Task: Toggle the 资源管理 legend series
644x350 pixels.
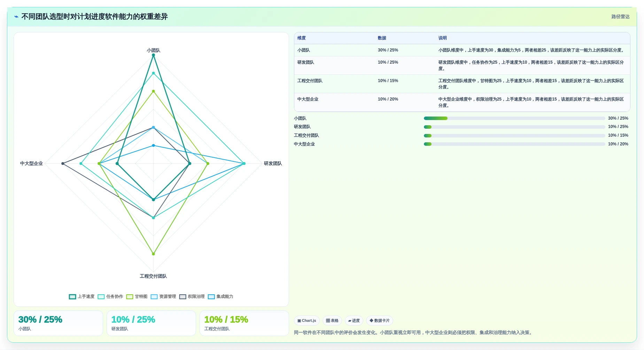Action: [163, 296]
